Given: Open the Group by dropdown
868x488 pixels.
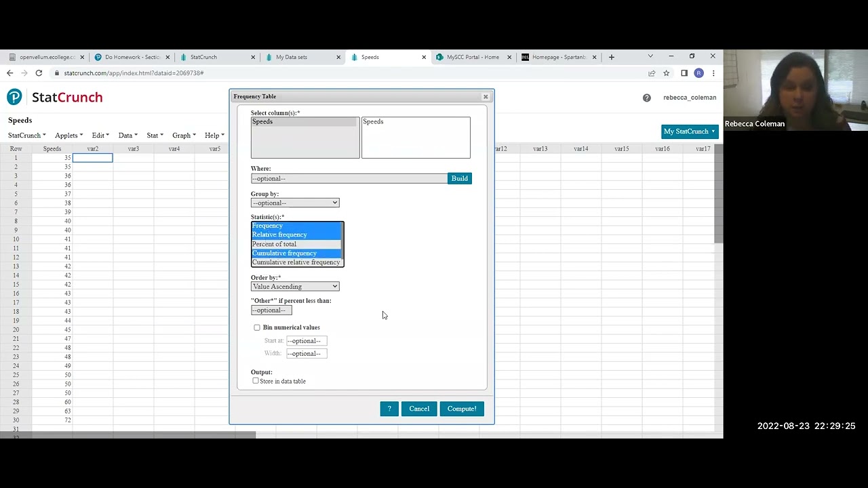Looking at the screenshot, I should point(295,203).
